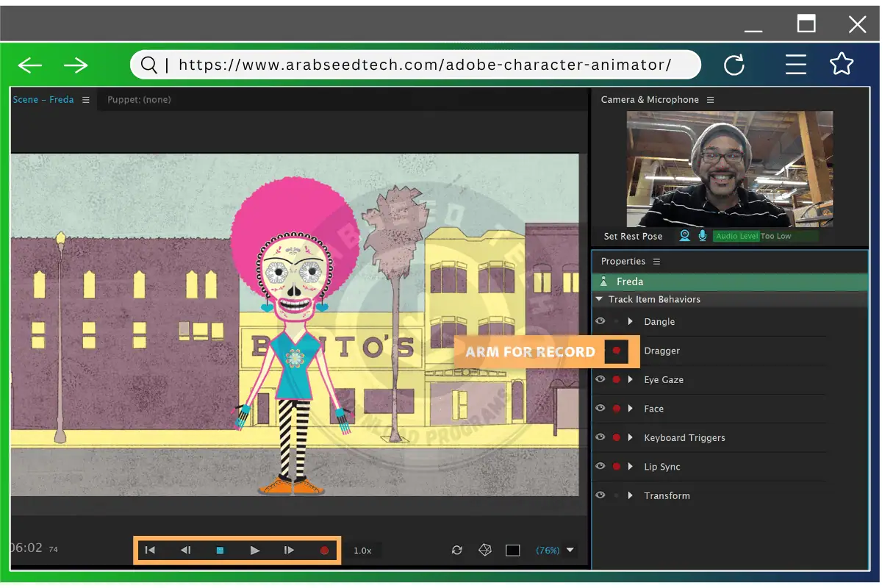The image size is (882, 588).
Task: Select the webcam toggle icon below the camera preview
Action: (685, 235)
